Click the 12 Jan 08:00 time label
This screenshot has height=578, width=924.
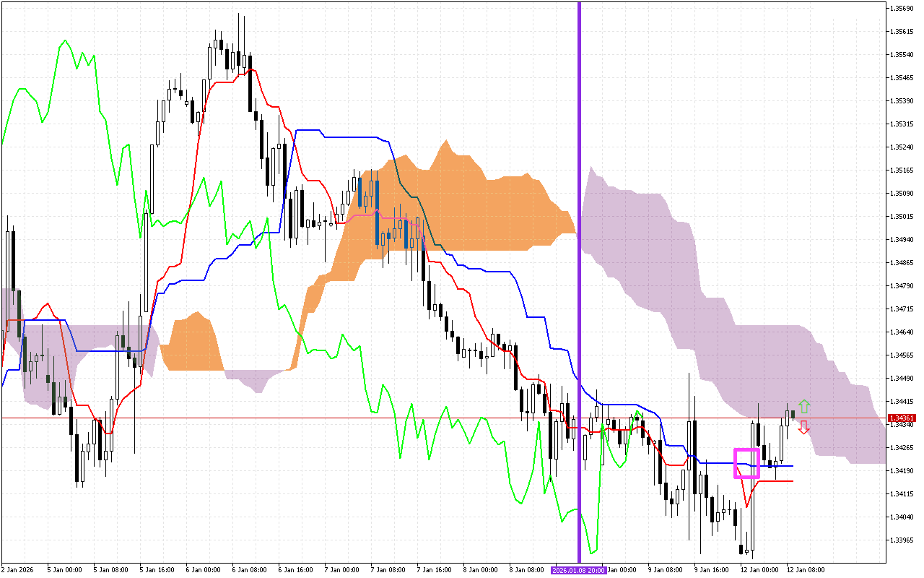[x=807, y=570]
